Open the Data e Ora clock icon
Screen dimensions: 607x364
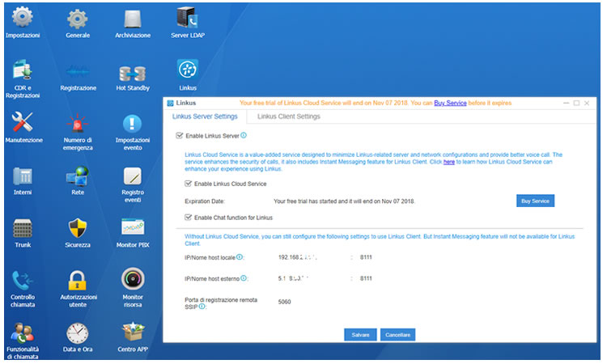pyautogui.click(x=78, y=333)
